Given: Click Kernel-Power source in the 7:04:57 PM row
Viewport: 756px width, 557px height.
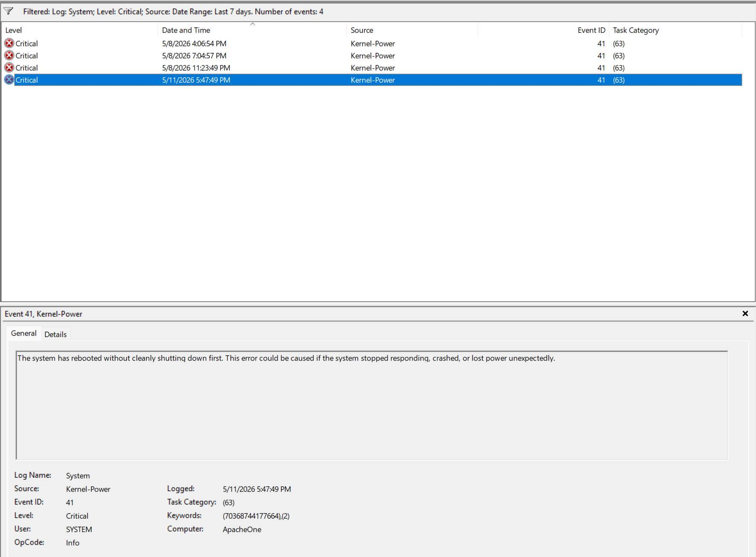Looking at the screenshot, I should pyautogui.click(x=373, y=56).
